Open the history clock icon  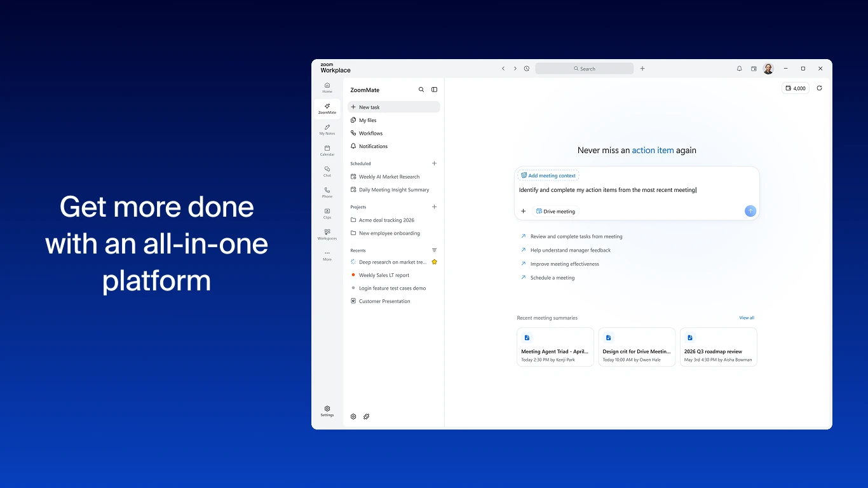[x=527, y=69]
